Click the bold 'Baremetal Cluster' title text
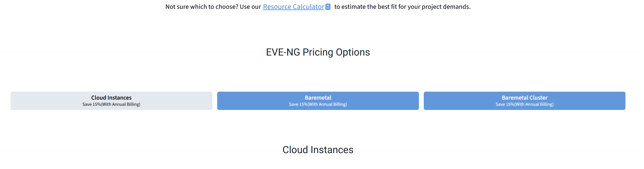Screen dimensions: 644x169 click(524, 97)
